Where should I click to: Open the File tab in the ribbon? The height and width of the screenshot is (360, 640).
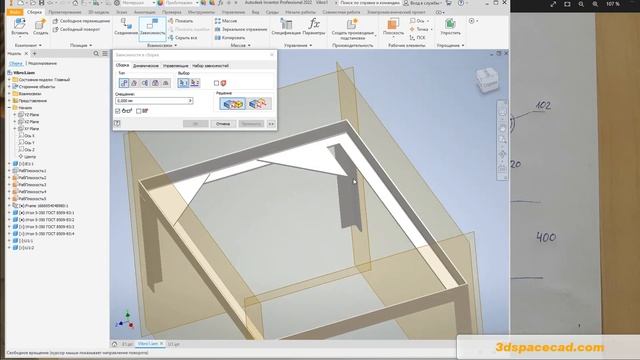tap(15, 12)
